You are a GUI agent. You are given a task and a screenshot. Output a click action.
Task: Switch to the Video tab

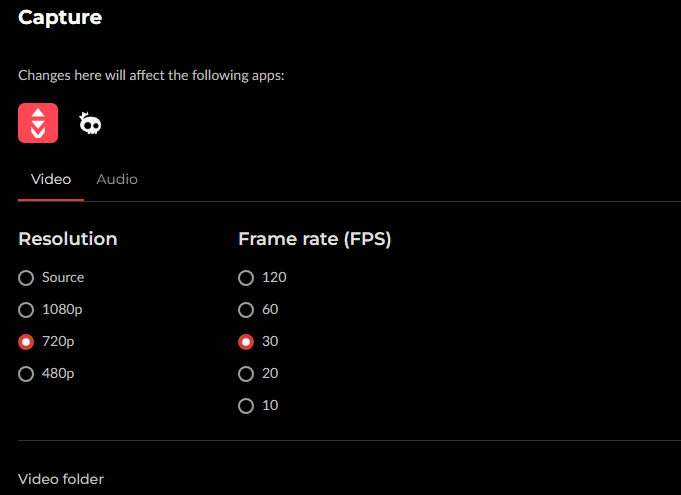[51, 179]
